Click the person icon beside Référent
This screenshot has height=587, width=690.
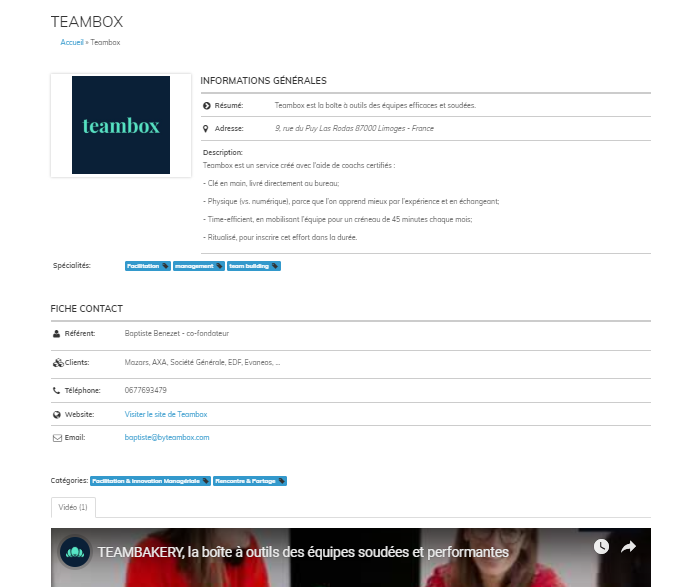pos(56,333)
